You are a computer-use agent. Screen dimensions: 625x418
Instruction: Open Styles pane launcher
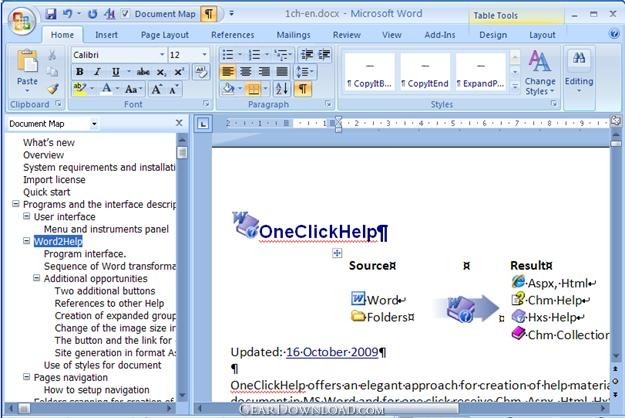pyautogui.click(x=554, y=104)
